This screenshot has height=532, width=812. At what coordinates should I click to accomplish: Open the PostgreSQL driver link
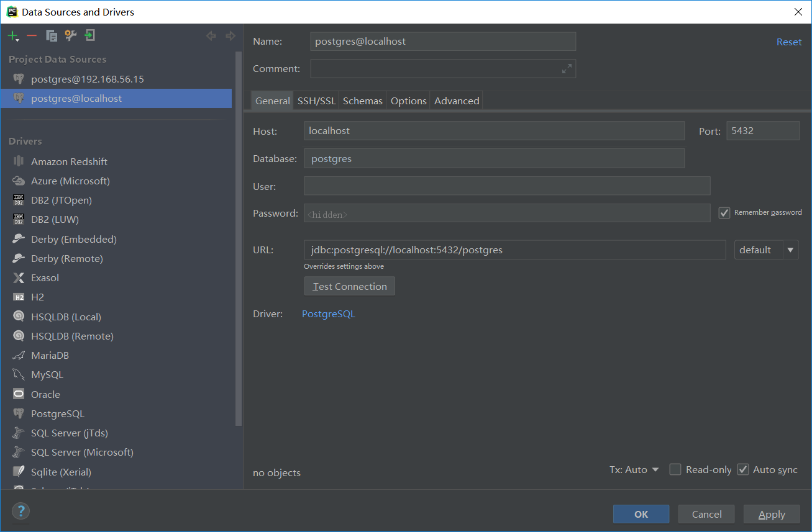pos(329,314)
